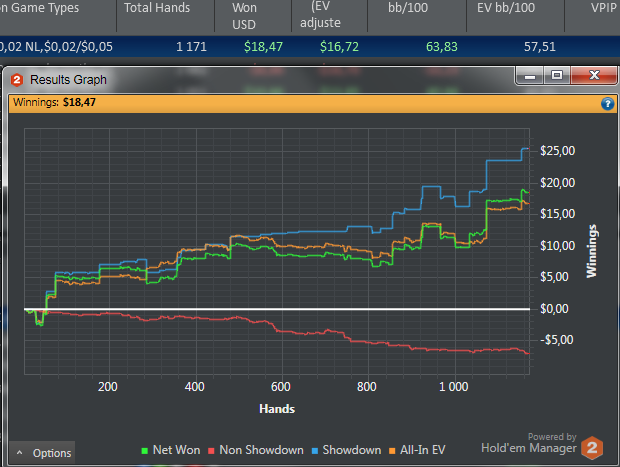Click the 57,51 EV bb/100 cell
Viewport: 620px width, 467px height.
(540, 47)
